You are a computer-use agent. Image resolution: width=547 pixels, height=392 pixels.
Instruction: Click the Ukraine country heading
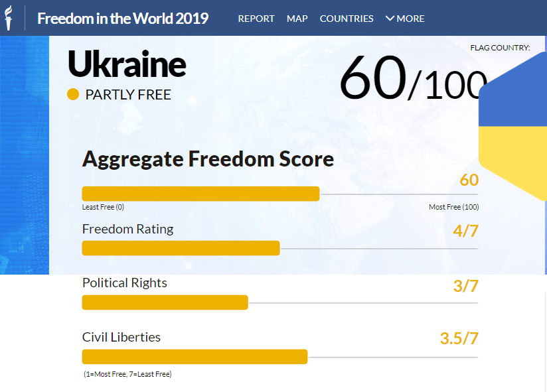[127, 65]
